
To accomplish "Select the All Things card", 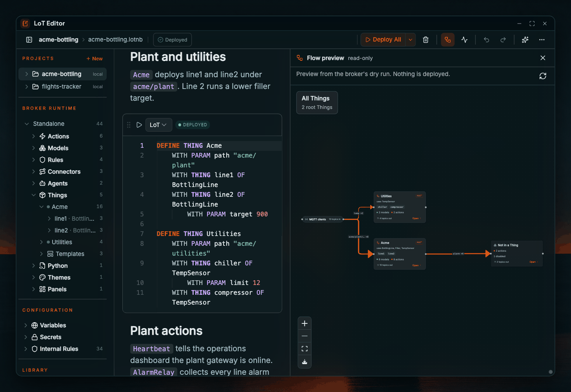I will tap(317, 103).
